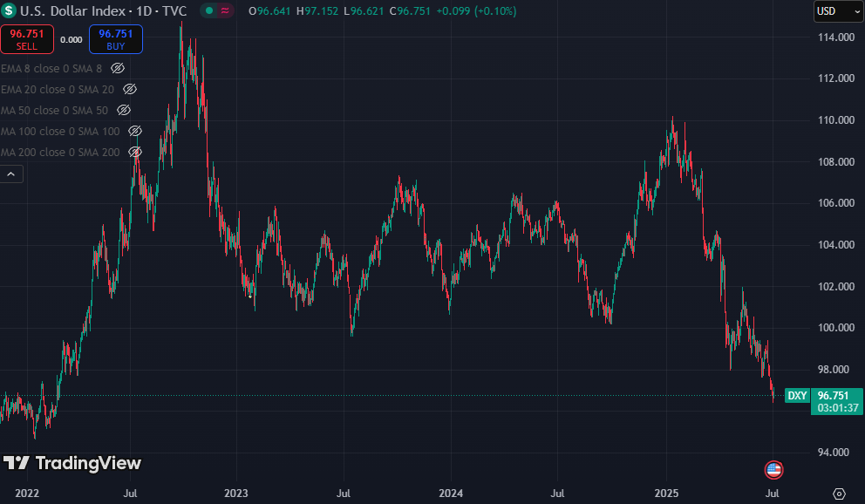Click the 1D interval in the title

144,11
